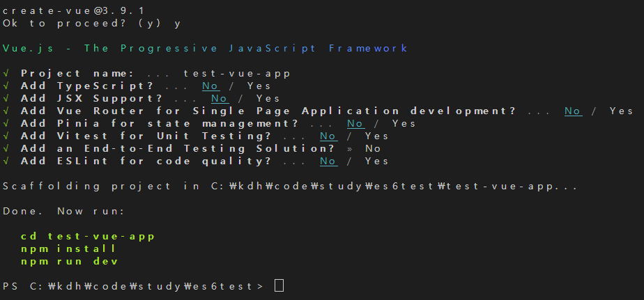This screenshot has height=300, width=644.
Task: Click the green check mark beside Add ESLint
Action: (x=6, y=161)
